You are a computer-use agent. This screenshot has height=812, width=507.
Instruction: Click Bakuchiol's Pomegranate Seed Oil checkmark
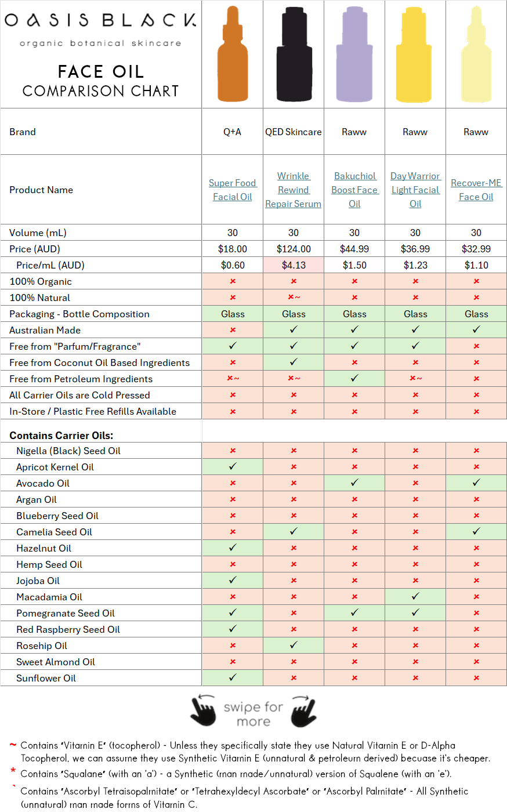354,612
